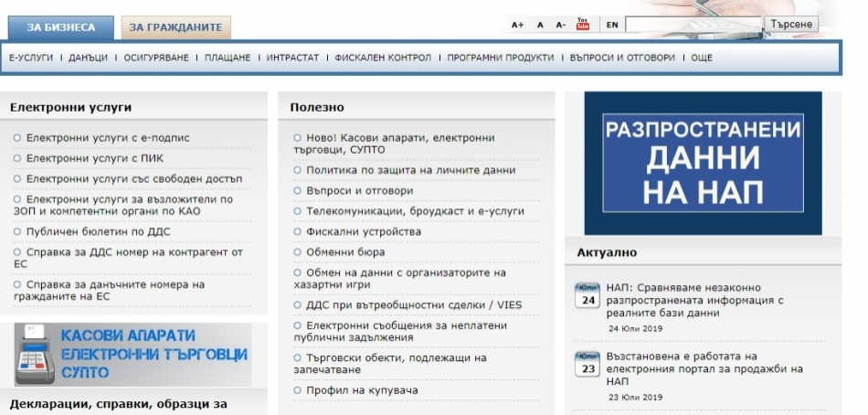
Task: Open Ново! Касови апарати, електронни търговци link
Action: (x=394, y=144)
